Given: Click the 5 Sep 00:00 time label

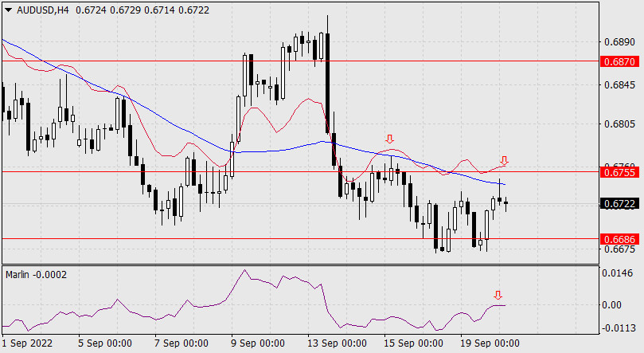Looking at the screenshot, I should (105, 343).
